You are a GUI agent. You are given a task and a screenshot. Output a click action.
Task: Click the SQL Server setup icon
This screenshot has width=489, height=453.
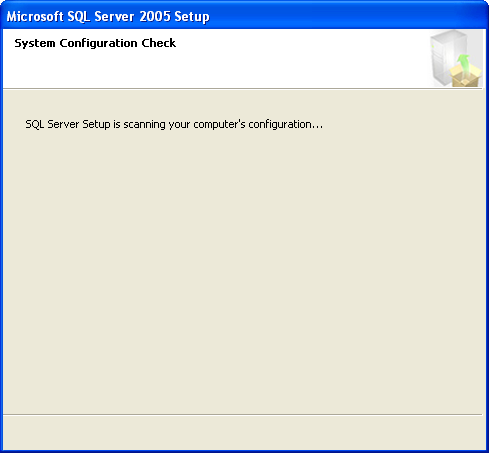[456, 58]
